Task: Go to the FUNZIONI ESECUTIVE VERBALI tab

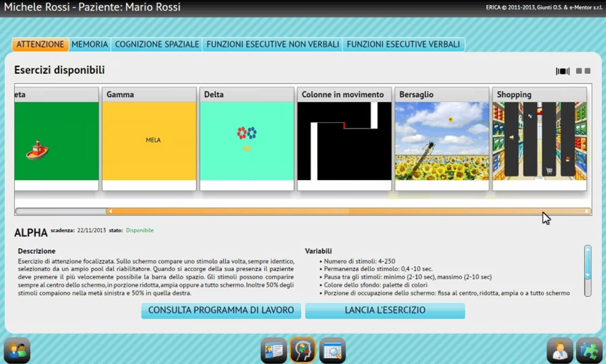Action: click(x=403, y=44)
